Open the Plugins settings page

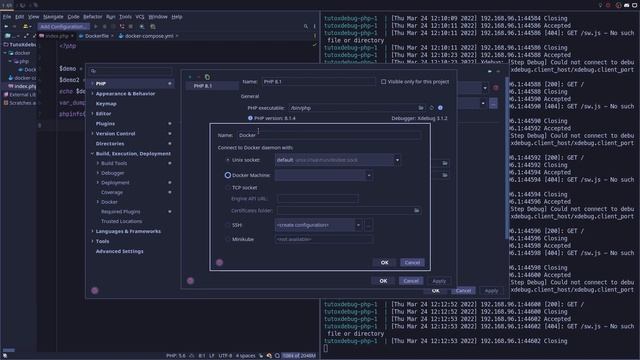click(x=105, y=123)
